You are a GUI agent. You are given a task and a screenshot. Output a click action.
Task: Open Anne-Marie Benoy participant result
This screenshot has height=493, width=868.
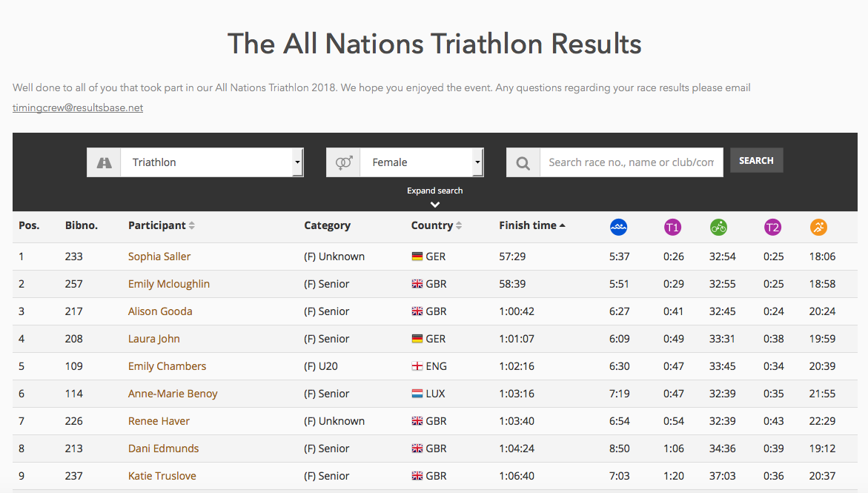pos(173,394)
